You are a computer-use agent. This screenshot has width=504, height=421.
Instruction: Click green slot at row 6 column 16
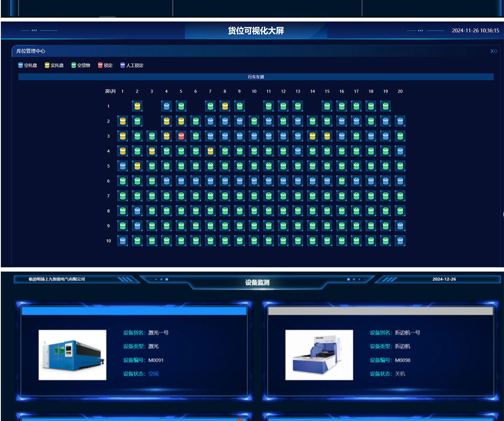pyautogui.click(x=341, y=181)
